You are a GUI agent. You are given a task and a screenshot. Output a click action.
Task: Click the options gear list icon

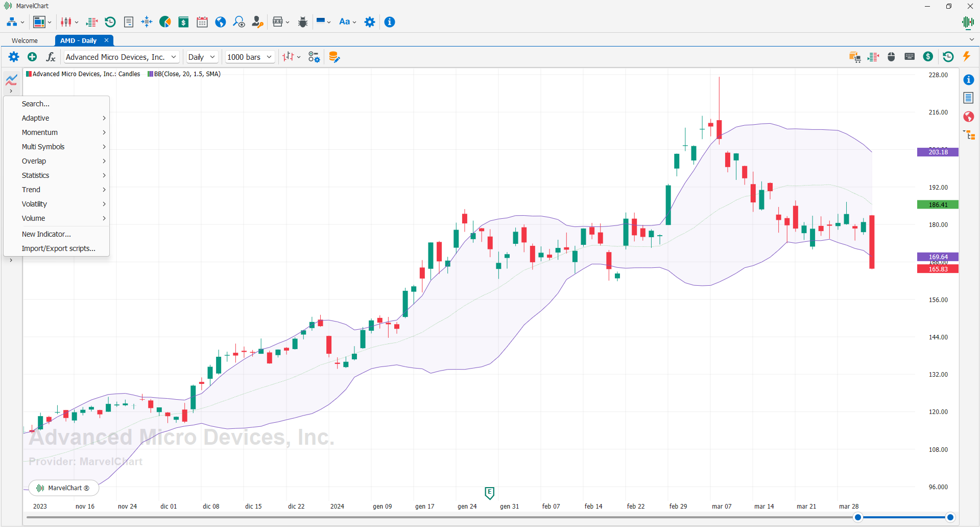314,57
